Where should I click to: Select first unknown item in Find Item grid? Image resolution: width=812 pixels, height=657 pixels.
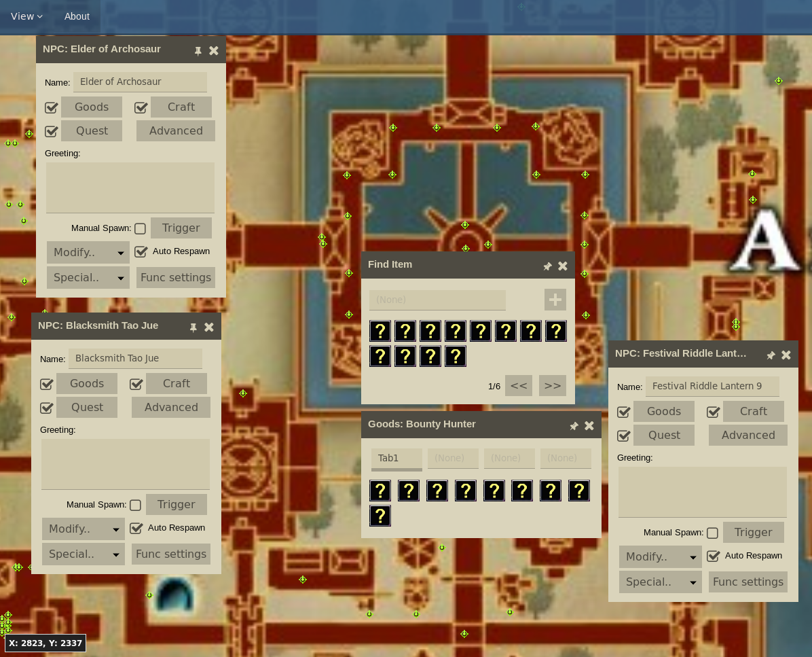pyautogui.click(x=380, y=332)
